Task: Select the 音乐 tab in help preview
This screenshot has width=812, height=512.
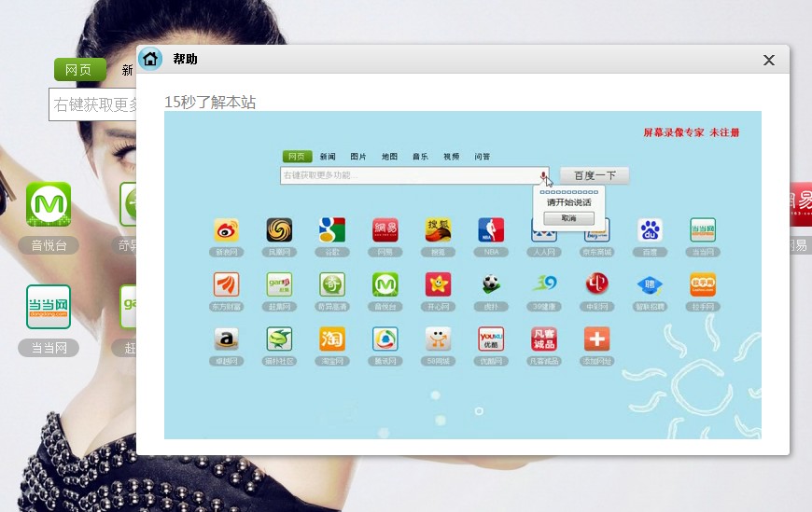Action: (420, 157)
